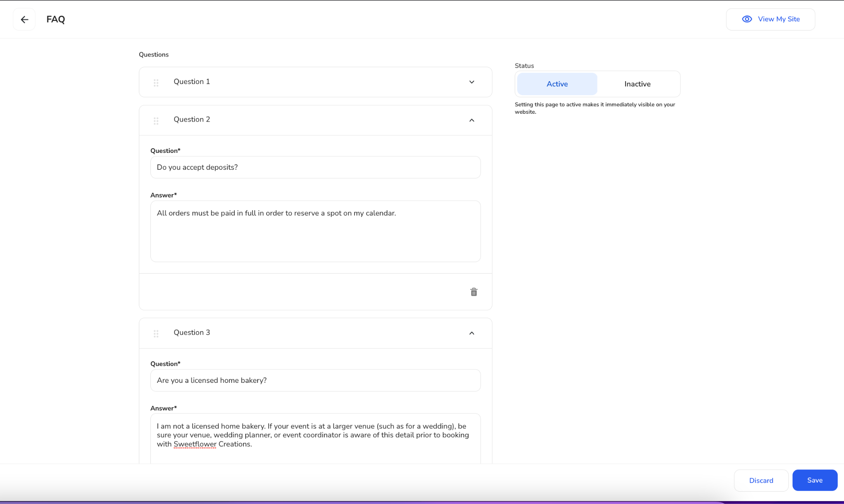Viewport: 844px width, 504px height.
Task: Click the Question 2 header title
Action: coord(192,120)
